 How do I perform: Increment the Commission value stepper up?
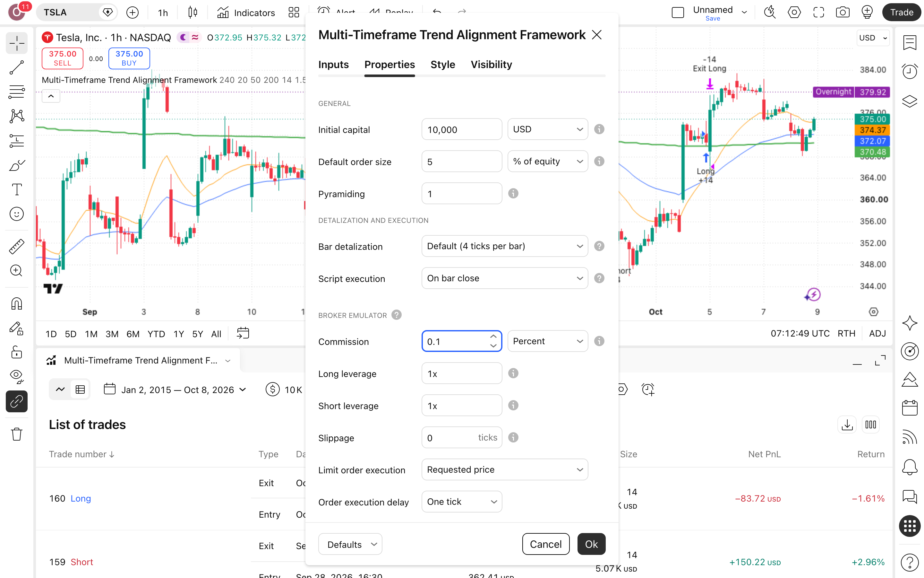tap(493, 337)
